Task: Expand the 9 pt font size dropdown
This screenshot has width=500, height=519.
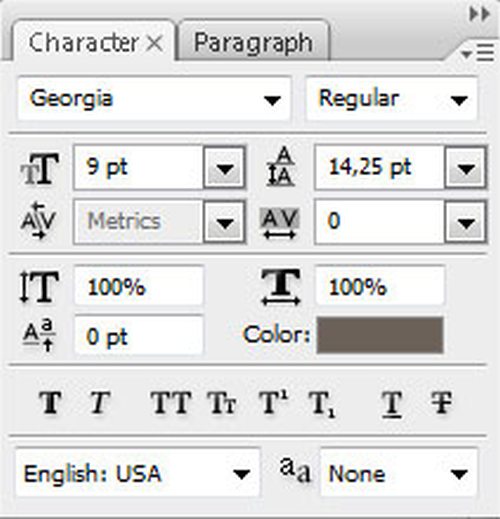Action: pos(224,168)
